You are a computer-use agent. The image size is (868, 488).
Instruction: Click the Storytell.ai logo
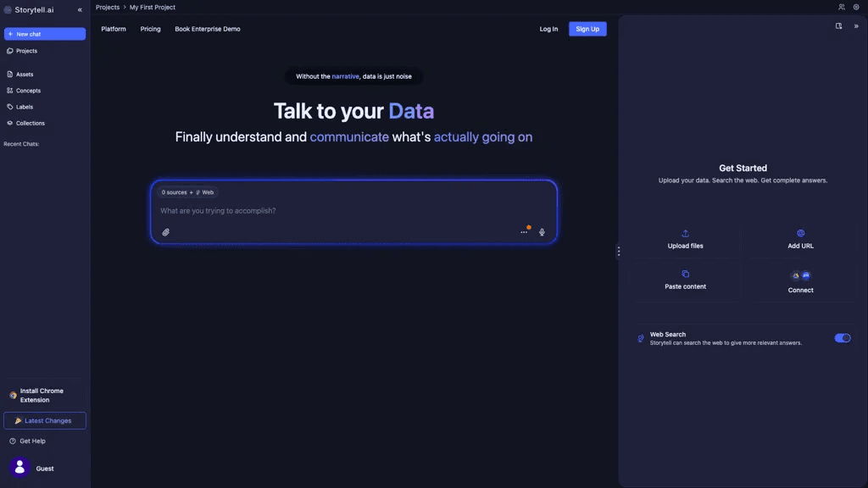point(30,10)
